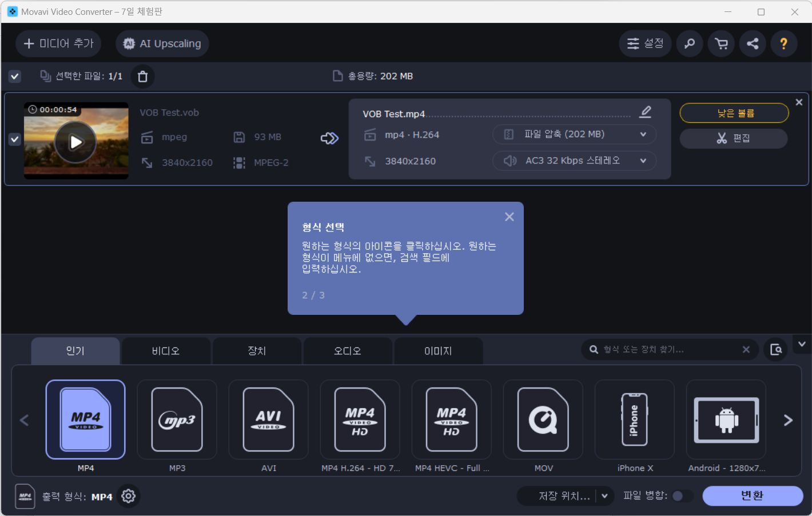The image size is (812, 516).
Task: Click the 저장 위치 save location button
Action: click(x=563, y=496)
